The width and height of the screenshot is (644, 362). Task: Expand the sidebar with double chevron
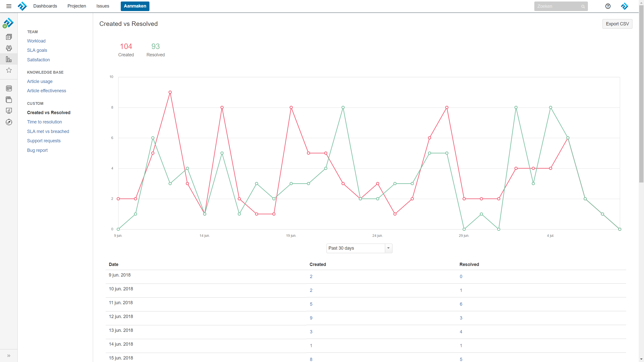tap(9, 356)
